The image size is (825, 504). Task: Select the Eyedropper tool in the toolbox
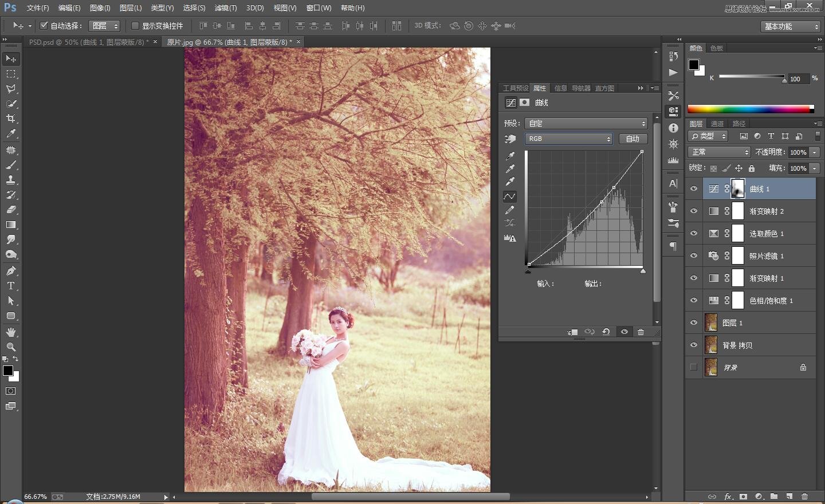pos(10,133)
